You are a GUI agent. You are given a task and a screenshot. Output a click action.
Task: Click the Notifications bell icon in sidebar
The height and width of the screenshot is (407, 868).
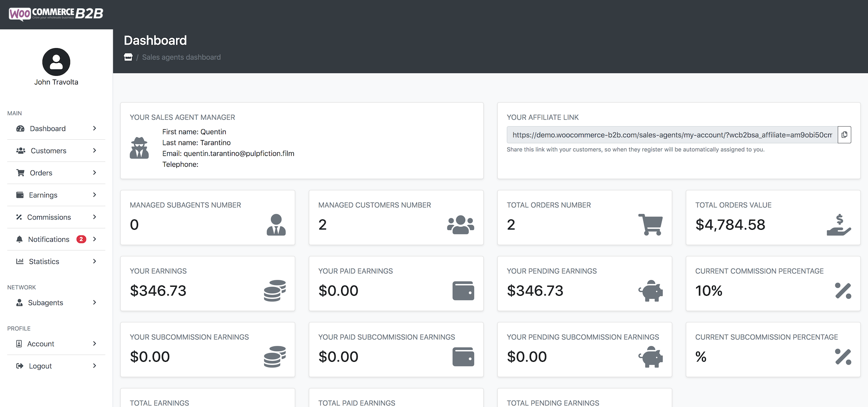click(19, 239)
